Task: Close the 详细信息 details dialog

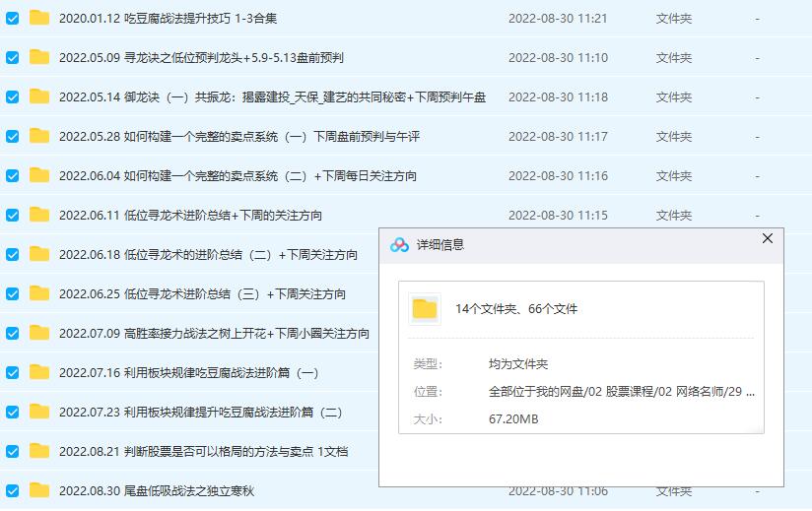Action: click(768, 238)
